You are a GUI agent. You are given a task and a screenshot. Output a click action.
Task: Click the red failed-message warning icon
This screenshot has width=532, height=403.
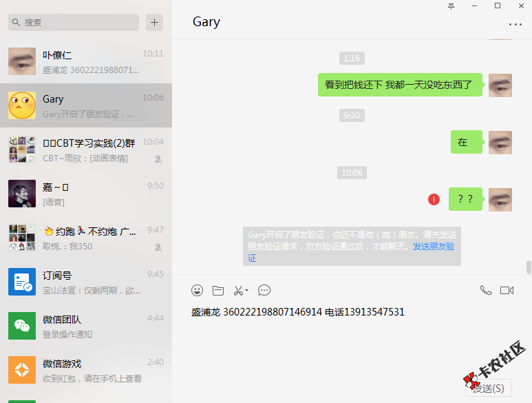[x=434, y=199]
